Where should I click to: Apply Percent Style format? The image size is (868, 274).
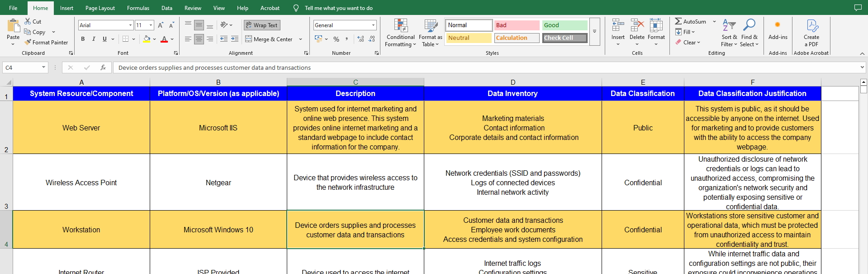click(336, 39)
